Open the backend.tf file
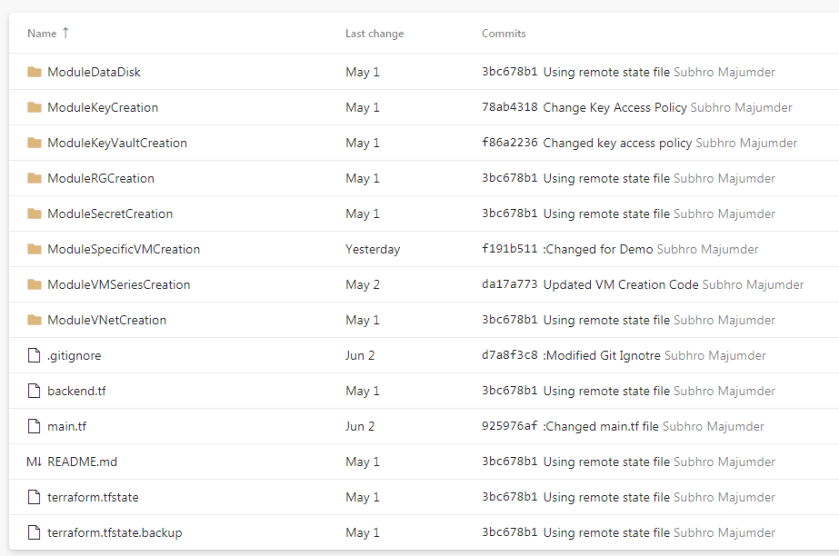 click(x=76, y=391)
